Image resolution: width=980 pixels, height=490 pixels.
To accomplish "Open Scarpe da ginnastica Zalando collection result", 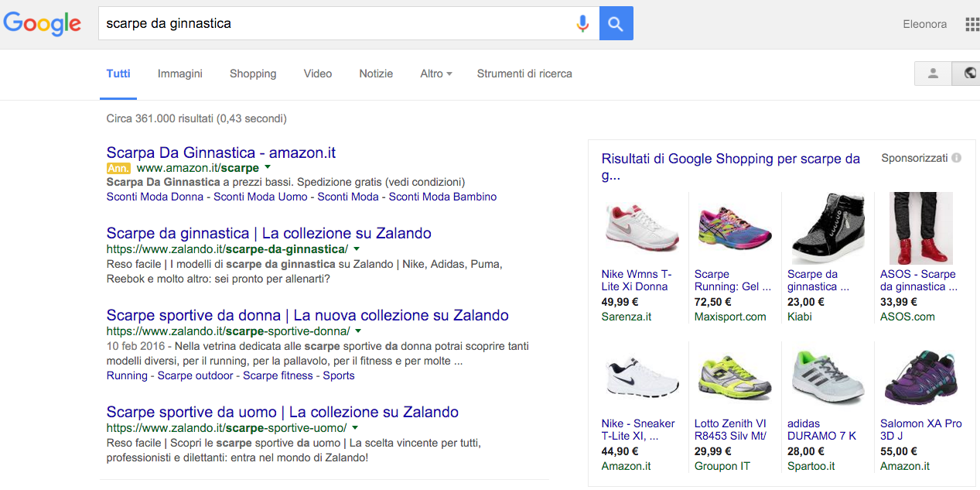I will [269, 233].
